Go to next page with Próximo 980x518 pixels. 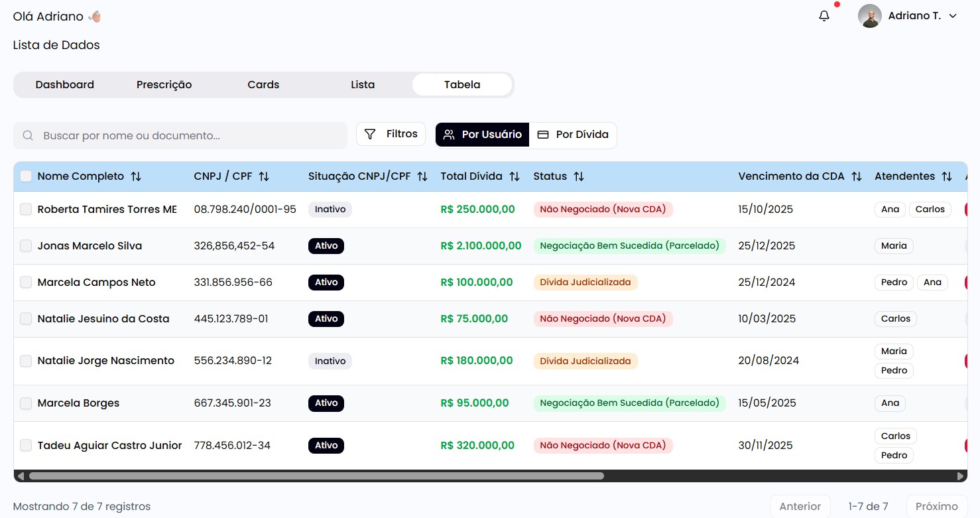936,506
